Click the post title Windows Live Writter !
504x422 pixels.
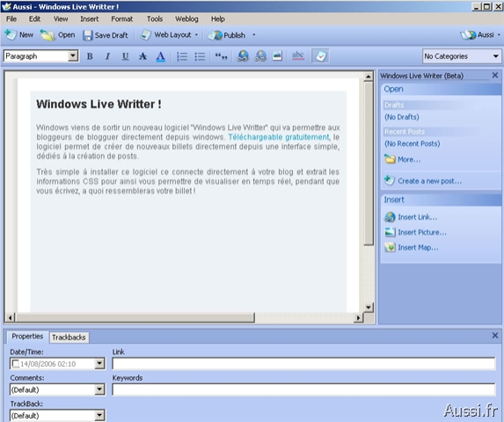pyautogui.click(x=99, y=104)
